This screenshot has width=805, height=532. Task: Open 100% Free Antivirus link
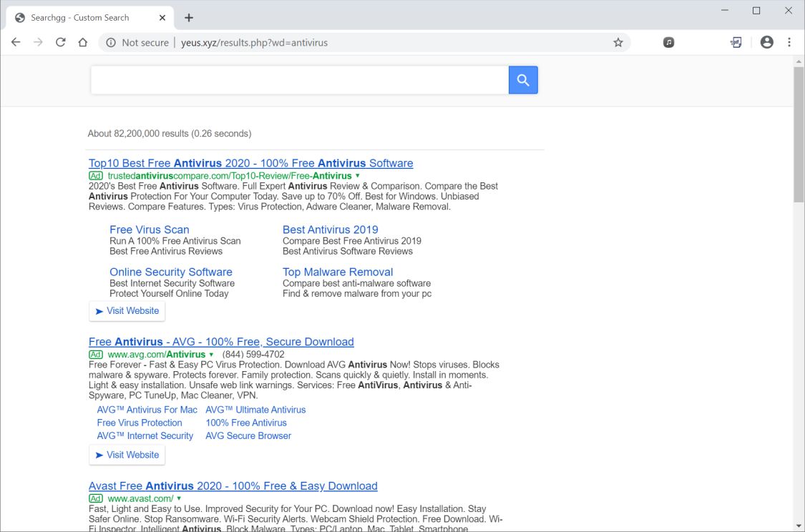point(246,423)
